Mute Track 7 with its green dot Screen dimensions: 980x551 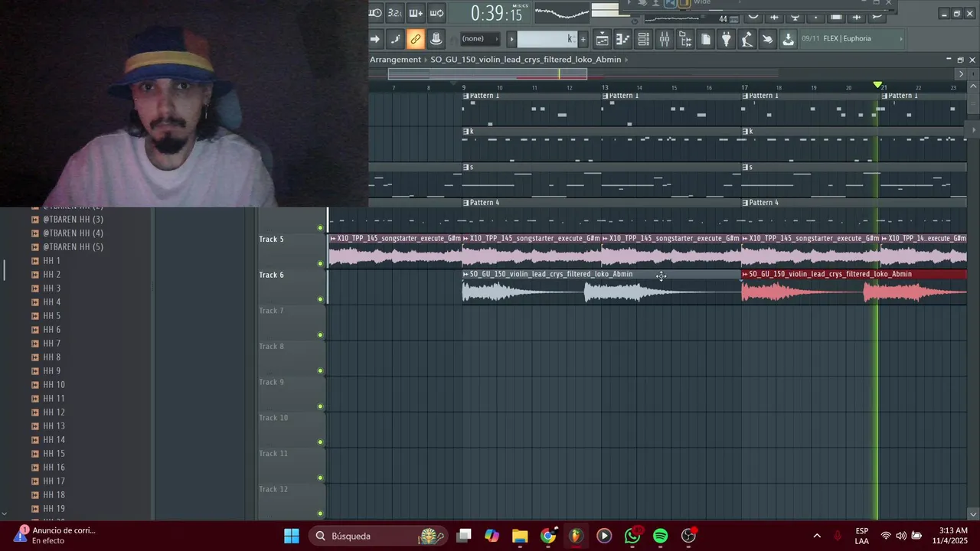coord(320,335)
